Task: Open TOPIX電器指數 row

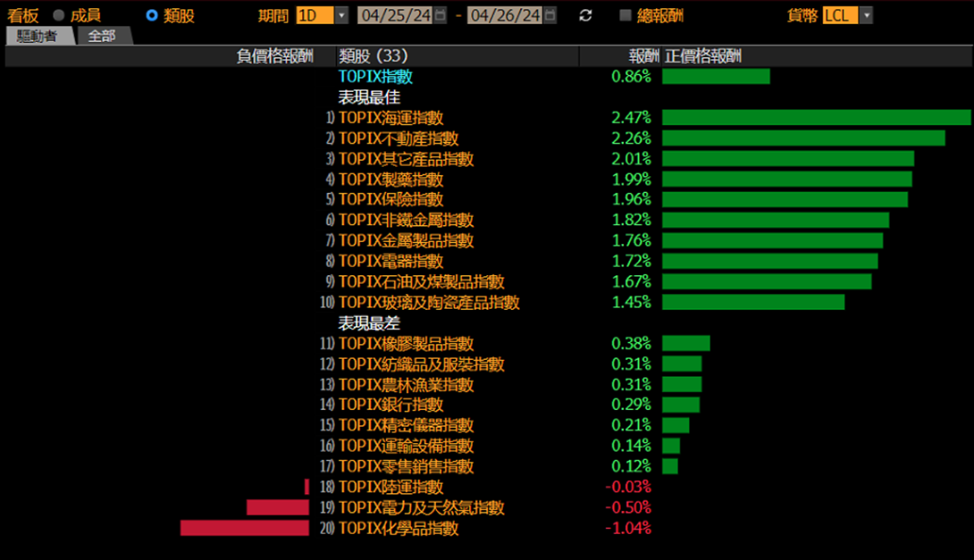Action: (x=390, y=261)
